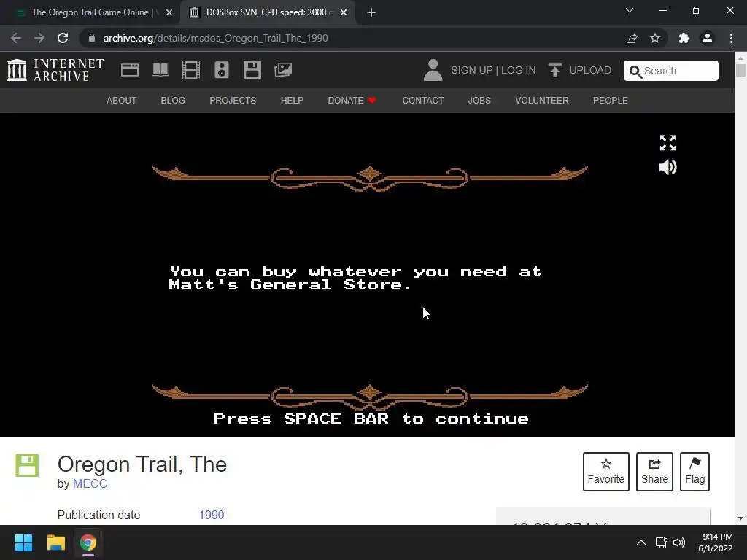
Task: Open the HELP menu item
Action: (292, 101)
